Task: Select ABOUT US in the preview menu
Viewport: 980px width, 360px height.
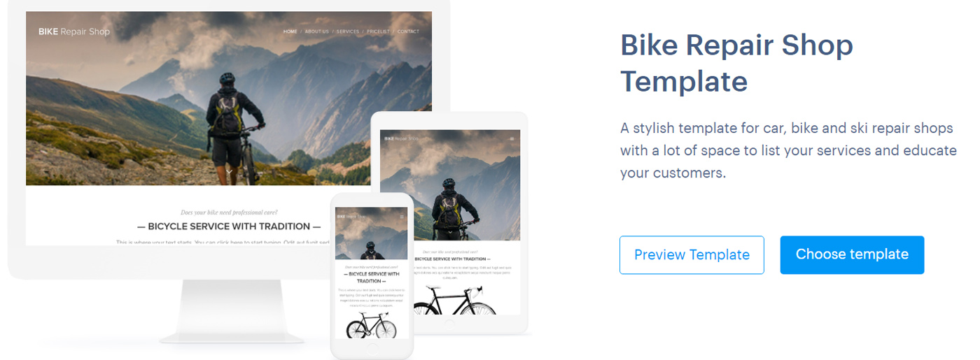Action: [x=316, y=31]
